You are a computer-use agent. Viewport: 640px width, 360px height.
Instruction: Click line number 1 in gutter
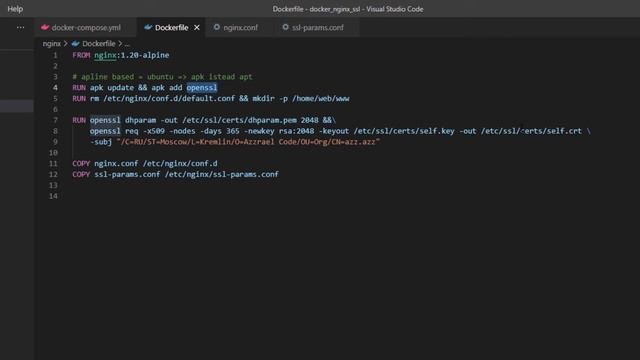point(55,55)
